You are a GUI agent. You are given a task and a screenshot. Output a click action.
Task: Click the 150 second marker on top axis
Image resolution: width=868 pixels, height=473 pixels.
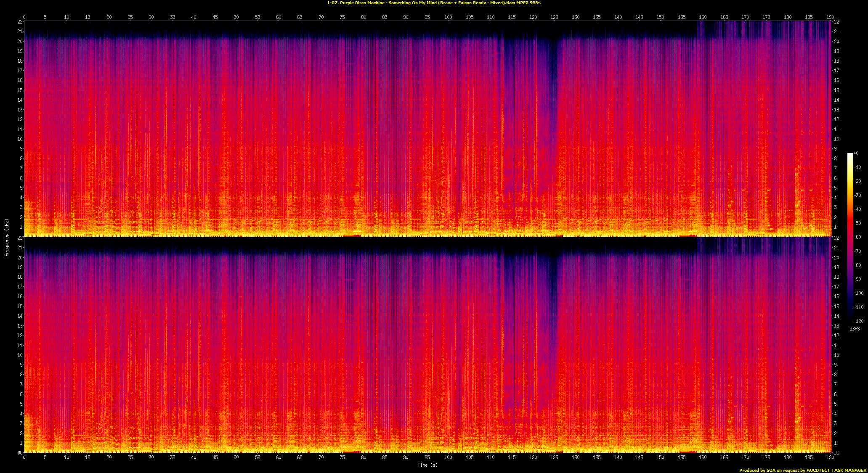[x=661, y=17]
